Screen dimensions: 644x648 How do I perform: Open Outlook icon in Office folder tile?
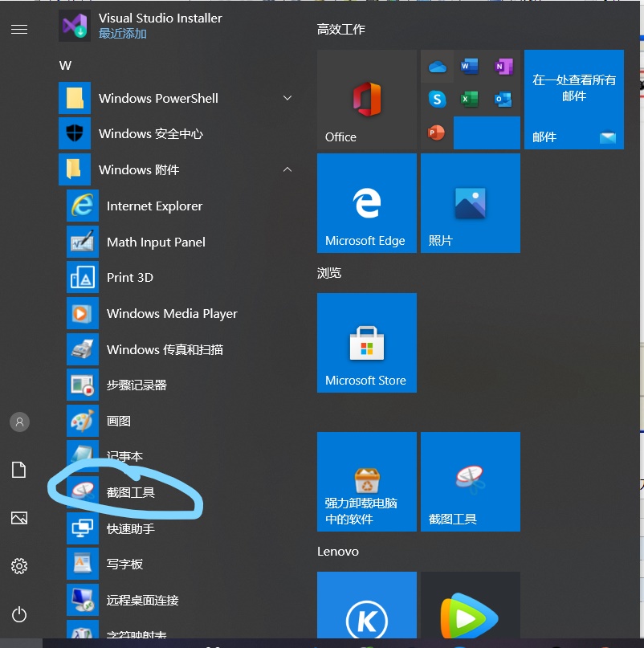pos(503,100)
